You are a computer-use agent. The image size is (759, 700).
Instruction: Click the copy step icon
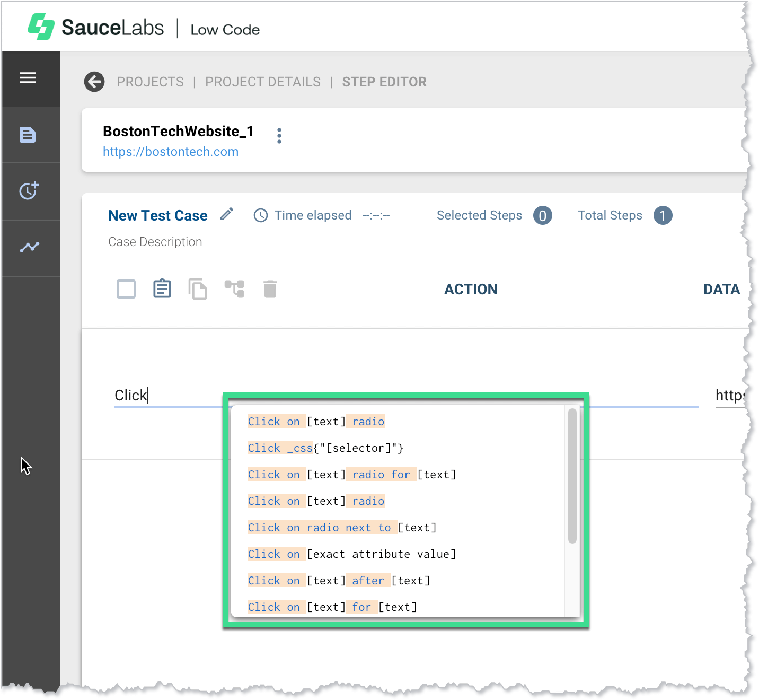tap(198, 288)
